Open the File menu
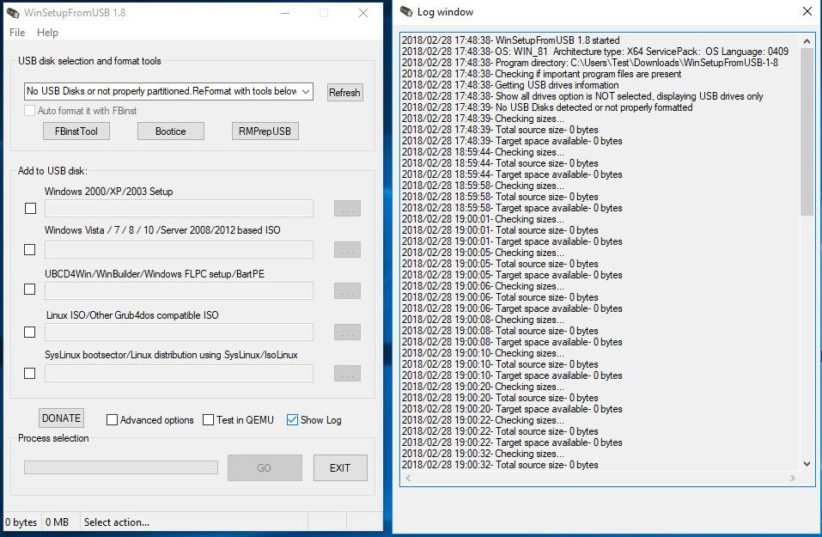The image size is (822, 537). [x=17, y=33]
